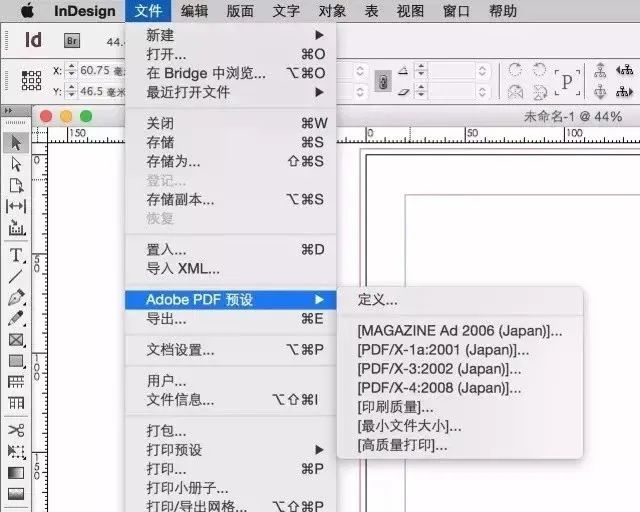Choose [PDF/X-3:2002 (Japan)] preset

pyautogui.click(x=460, y=369)
